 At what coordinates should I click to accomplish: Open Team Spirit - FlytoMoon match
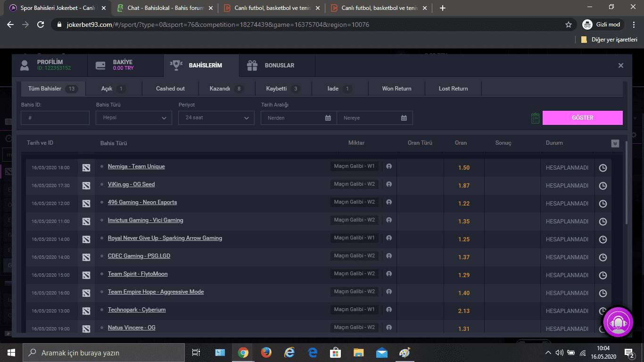pyautogui.click(x=138, y=274)
